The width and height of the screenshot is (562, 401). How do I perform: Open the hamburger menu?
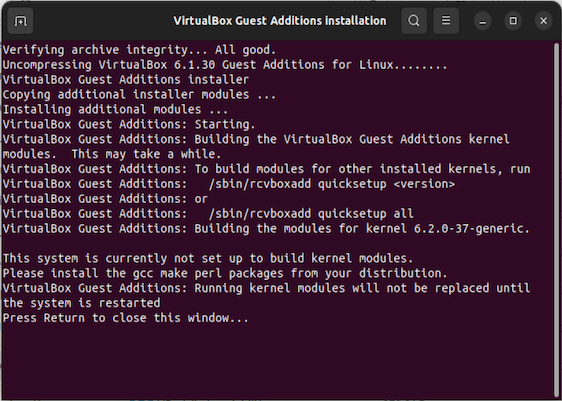tap(446, 21)
